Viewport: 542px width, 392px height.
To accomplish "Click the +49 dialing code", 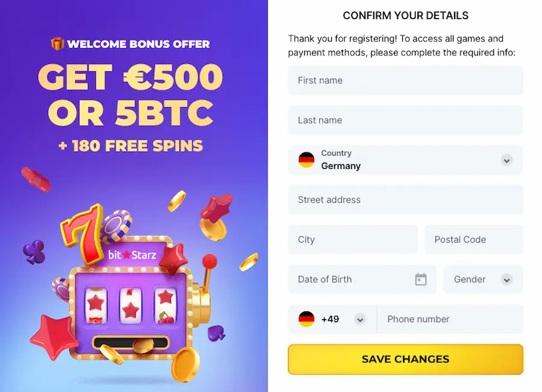I will (x=330, y=319).
